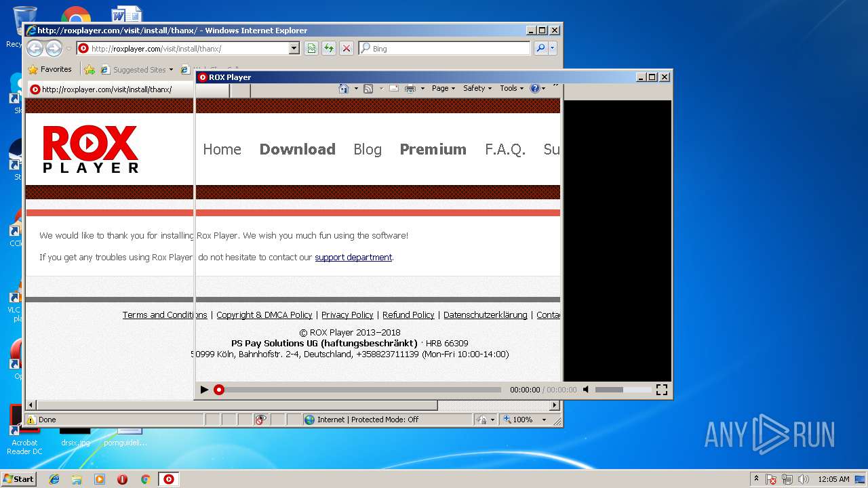
Task: Open the Windows Start button
Action: (x=19, y=479)
